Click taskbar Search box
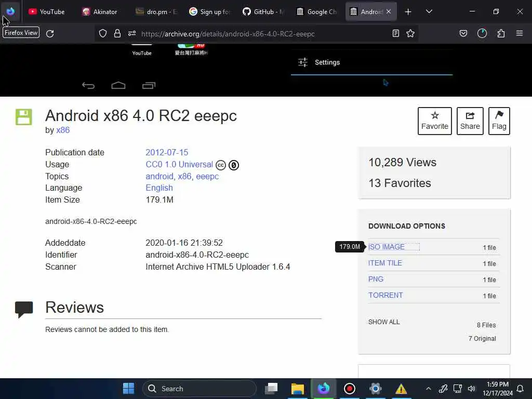Viewport: 532px width, 399px height. 199,389
